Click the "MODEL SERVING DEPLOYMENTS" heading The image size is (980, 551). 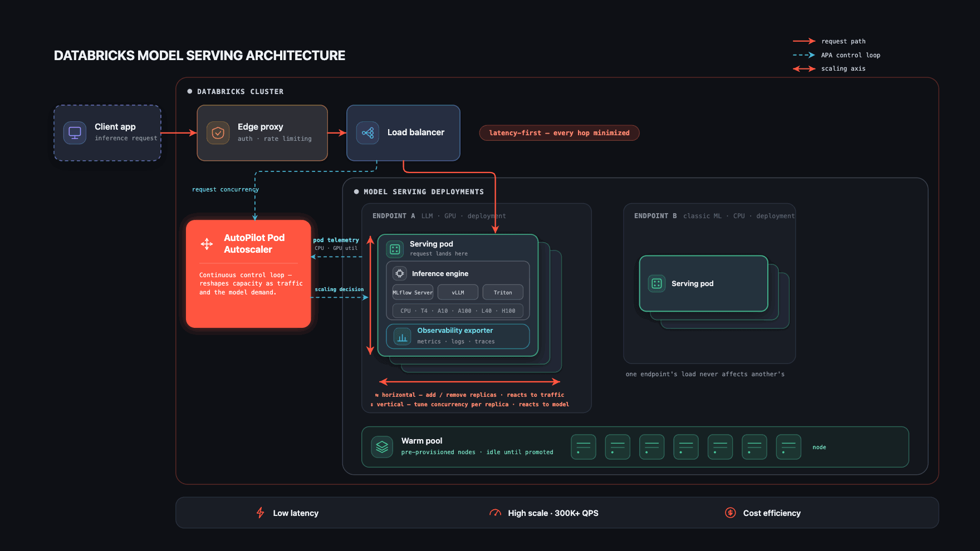click(x=424, y=192)
